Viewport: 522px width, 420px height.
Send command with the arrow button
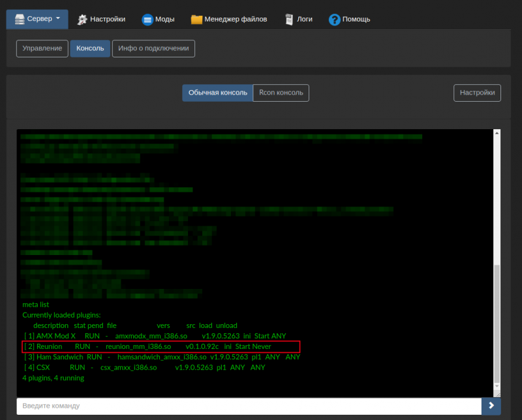click(491, 406)
